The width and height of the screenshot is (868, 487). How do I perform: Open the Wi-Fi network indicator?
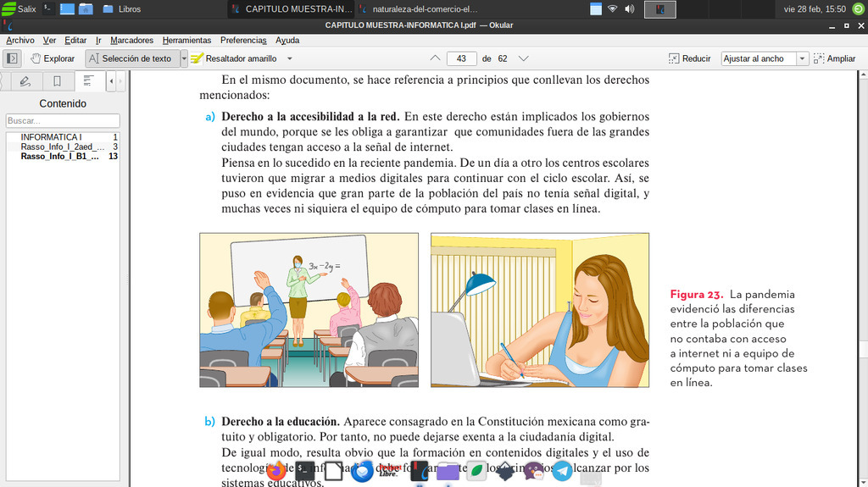pos(612,8)
